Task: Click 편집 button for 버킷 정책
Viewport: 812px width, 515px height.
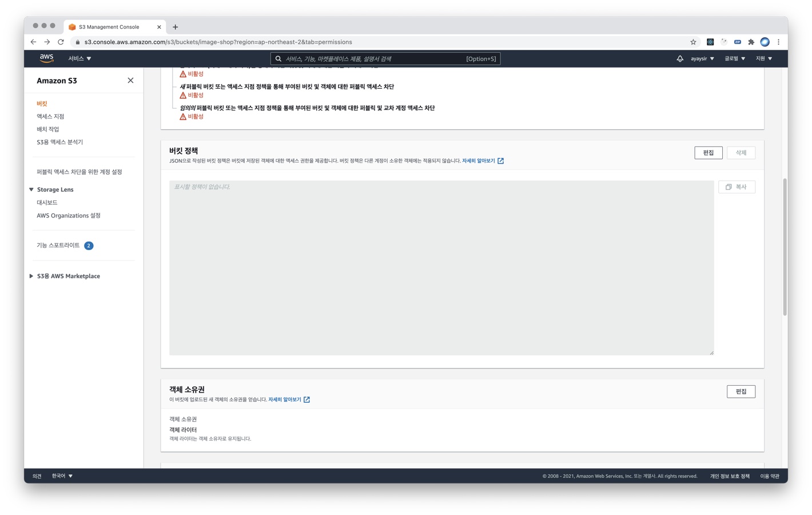Action: pyautogui.click(x=708, y=153)
